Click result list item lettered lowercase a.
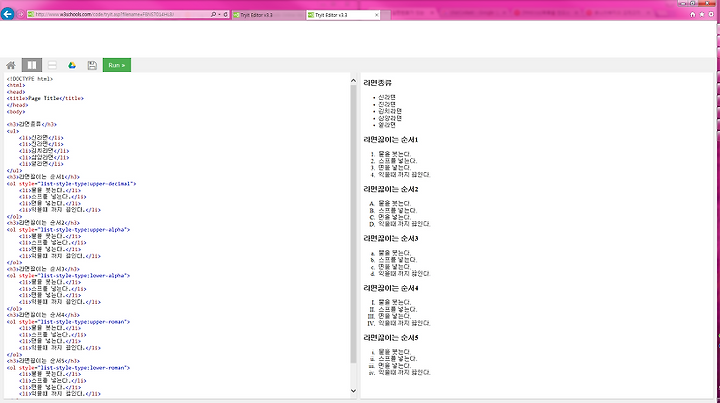Image resolution: width=720 pixels, height=403 pixels. pyautogui.click(x=394, y=253)
